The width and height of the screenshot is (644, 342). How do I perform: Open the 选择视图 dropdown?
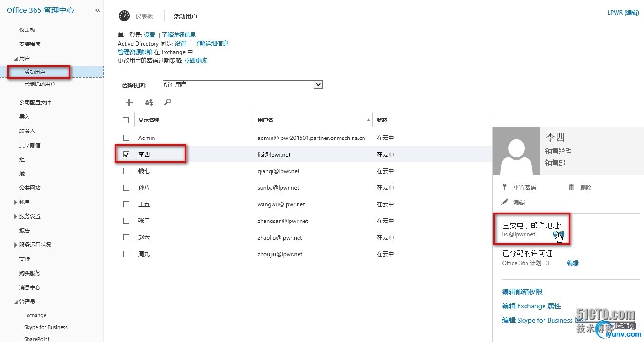pos(242,84)
